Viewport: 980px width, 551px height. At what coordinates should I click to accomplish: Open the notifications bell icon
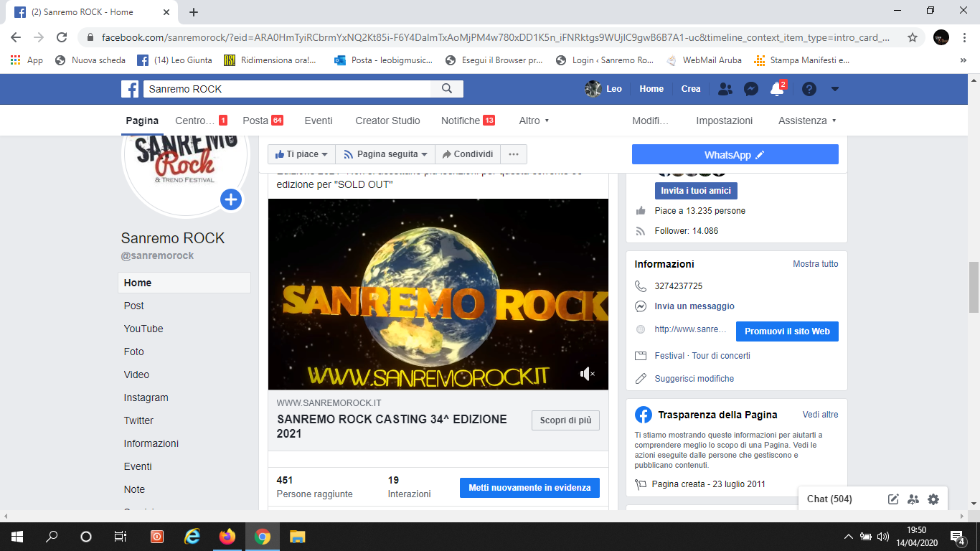coord(776,89)
